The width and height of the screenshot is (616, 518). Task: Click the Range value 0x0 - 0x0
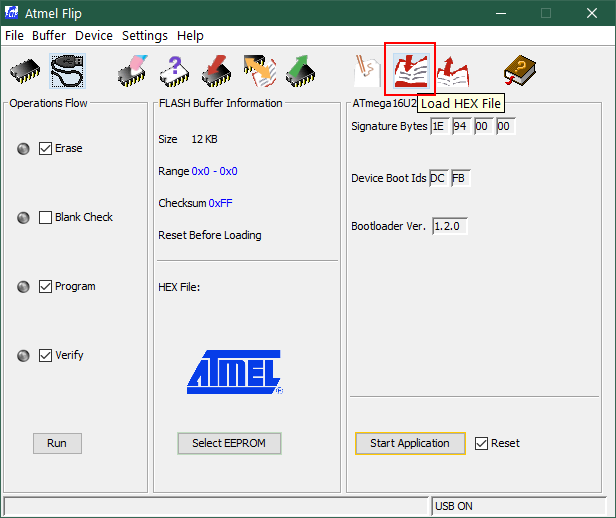tap(214, 171)
